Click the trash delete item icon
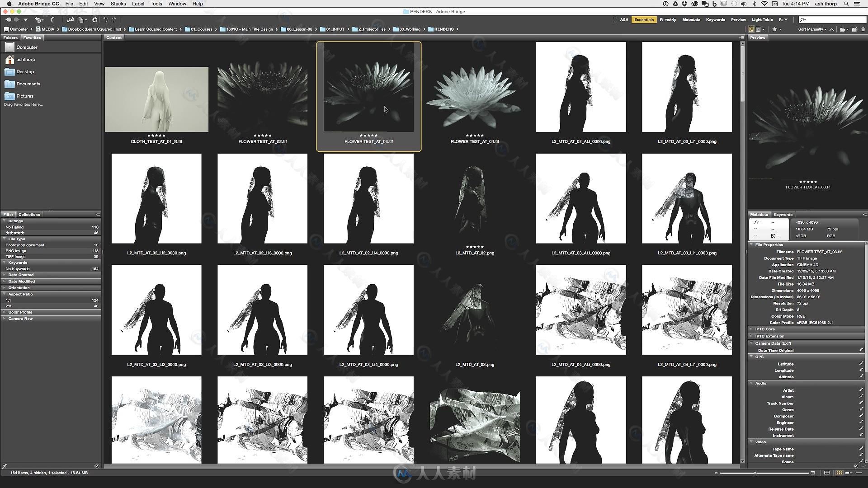 863,29
